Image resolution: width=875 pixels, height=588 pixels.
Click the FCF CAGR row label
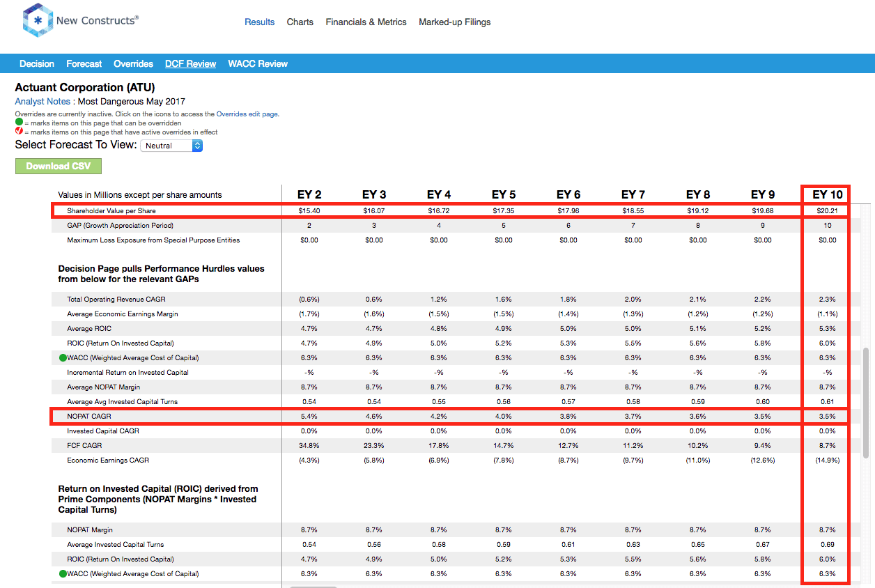pyautogui.click(x=84, y=446)
